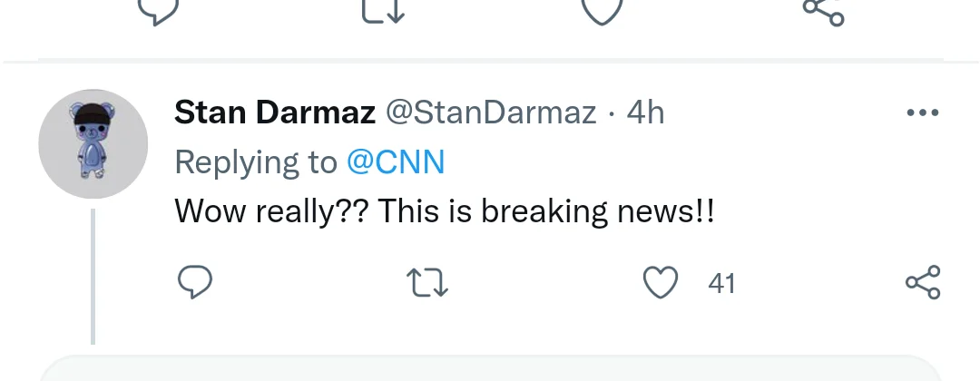Open the three-dot more options menu
The image size is (980, 381).
click(923, 113)
